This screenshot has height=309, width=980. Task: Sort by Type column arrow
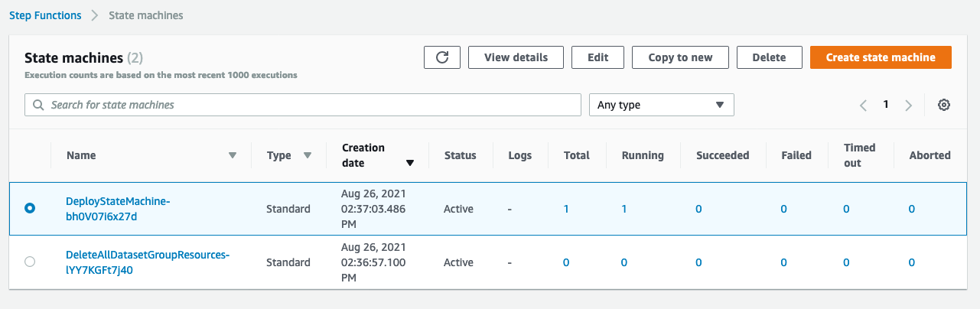click(308, 155)
